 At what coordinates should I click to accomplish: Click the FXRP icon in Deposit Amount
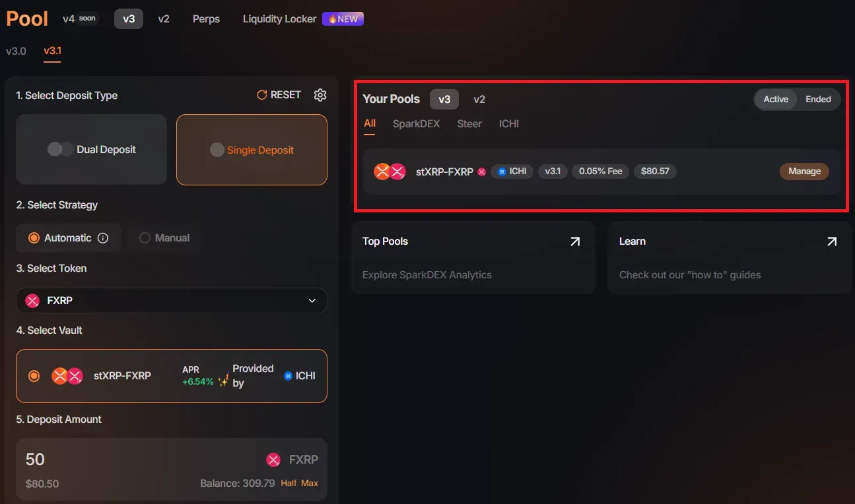tap(273, 460)
